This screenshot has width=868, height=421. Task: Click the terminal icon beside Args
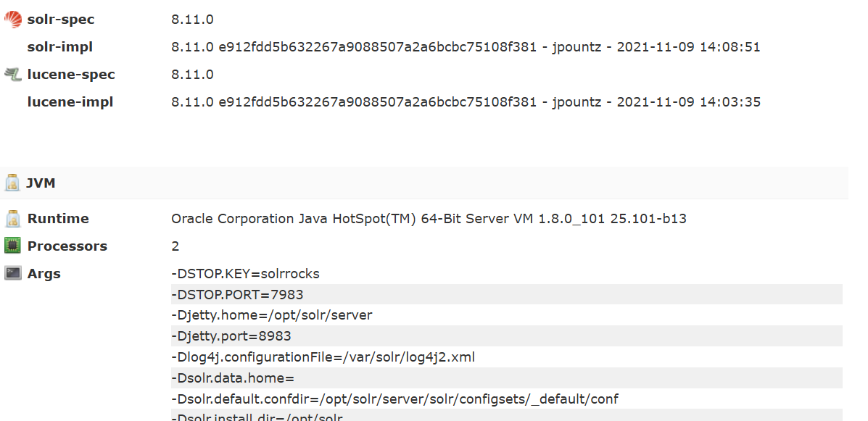coord(13,273)
